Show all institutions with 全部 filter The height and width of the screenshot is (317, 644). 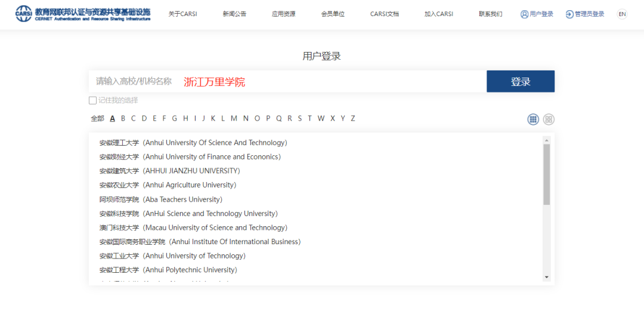97,118
